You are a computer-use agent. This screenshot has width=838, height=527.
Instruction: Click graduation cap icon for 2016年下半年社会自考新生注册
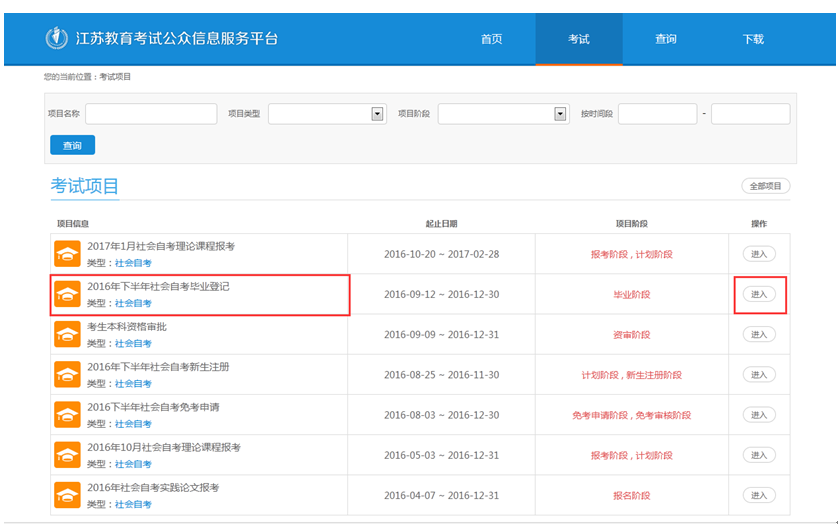[x=67, y=374]
